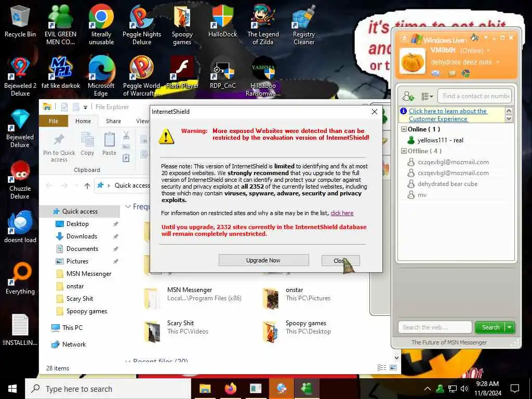
Task: Click the taskbar 'Type here to search' box
Action: [x=108, y=389]
